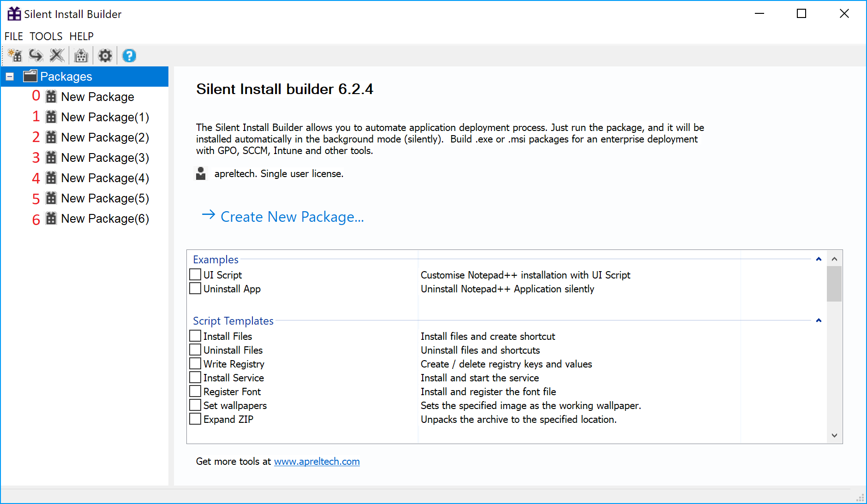Collapse the Script Templates group
The image size is (867, 504).
point(819,320)
